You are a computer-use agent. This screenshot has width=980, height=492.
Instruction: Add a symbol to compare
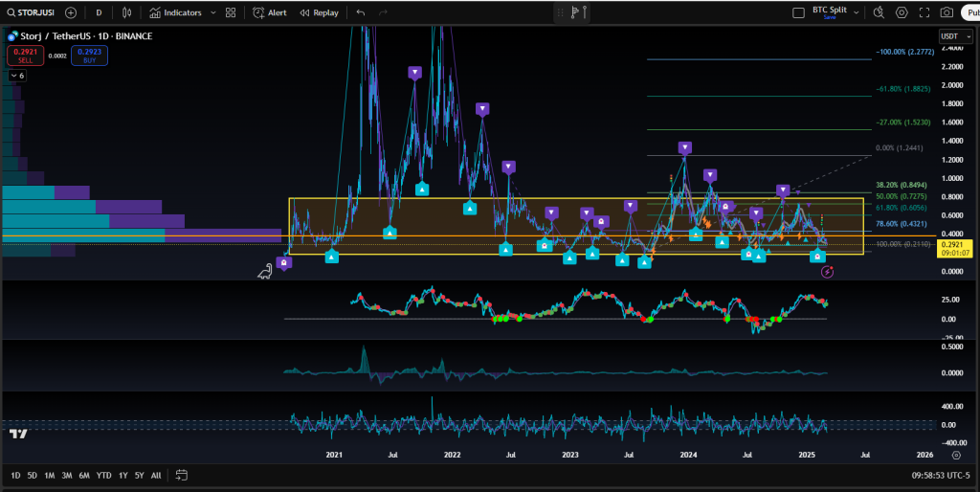pos(71,12)
